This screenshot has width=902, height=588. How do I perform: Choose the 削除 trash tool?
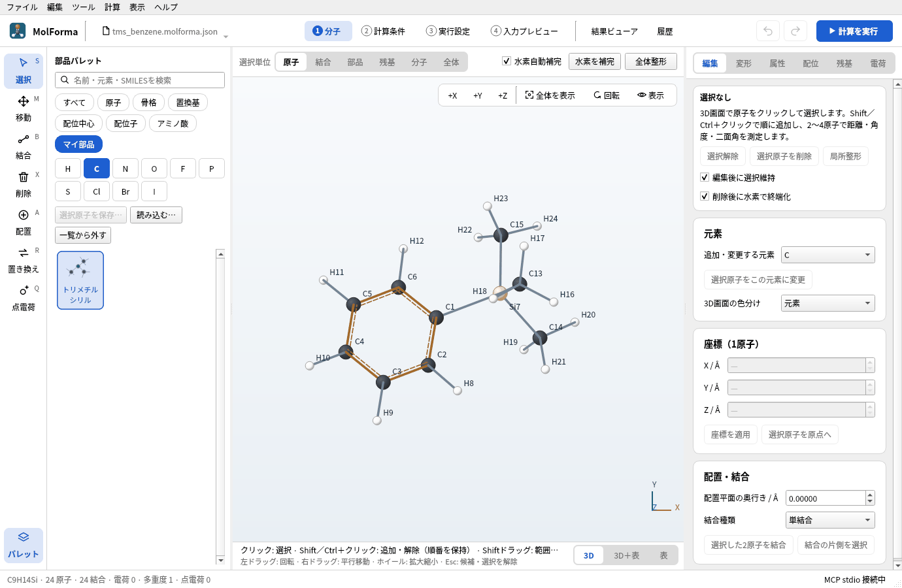pyautogui.click(x=24, y=184)
